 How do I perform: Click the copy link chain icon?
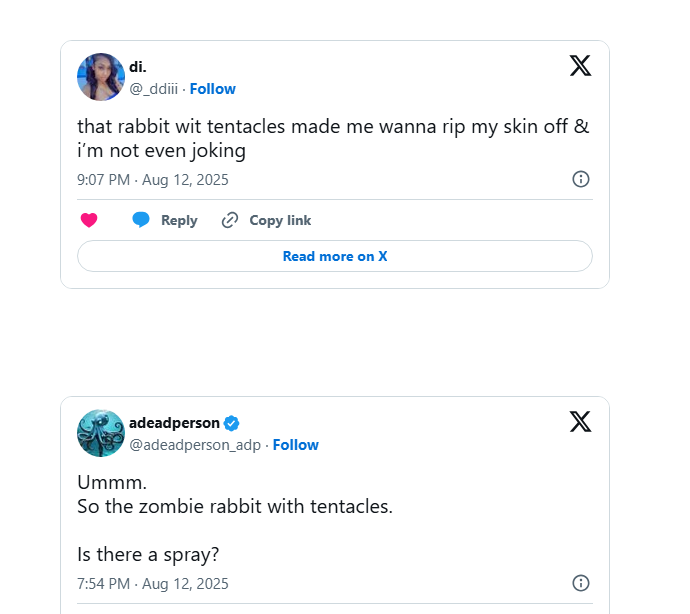point(230,220)
